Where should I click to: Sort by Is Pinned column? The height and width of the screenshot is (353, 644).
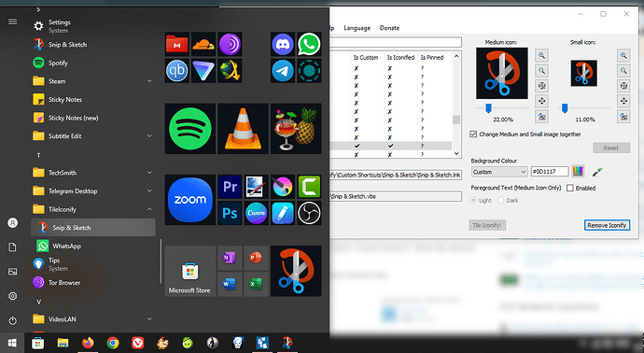(x=432, y=58)
